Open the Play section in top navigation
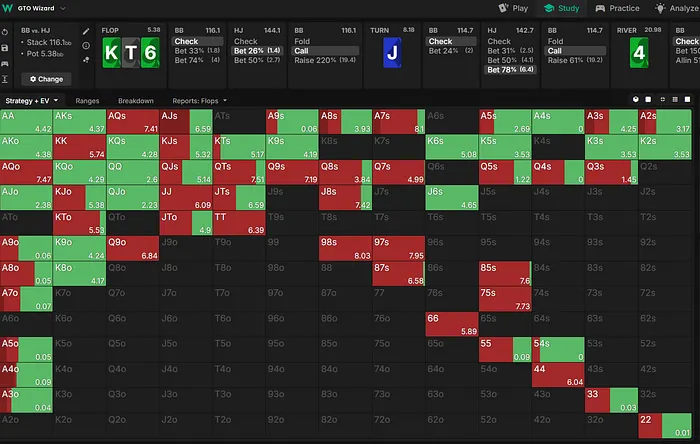This screenshot has height=444, width=700. pyautogui.click(x=514, y=8)
